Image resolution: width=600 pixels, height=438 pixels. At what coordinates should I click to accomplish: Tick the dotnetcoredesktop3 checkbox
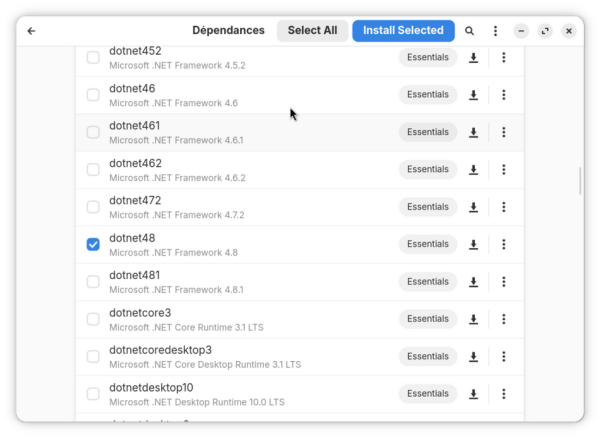tap(93, 357)
